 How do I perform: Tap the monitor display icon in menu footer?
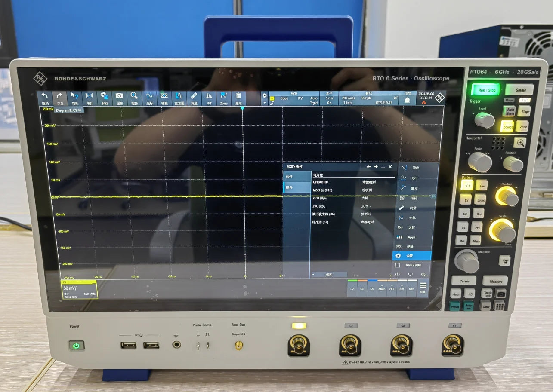tap(410, 274)
